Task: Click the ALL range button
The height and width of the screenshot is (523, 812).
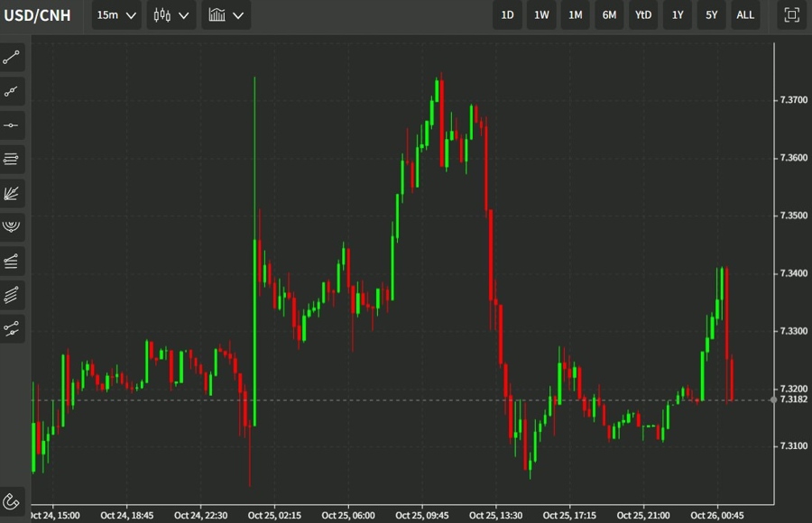Action: (x=745, y=14)
